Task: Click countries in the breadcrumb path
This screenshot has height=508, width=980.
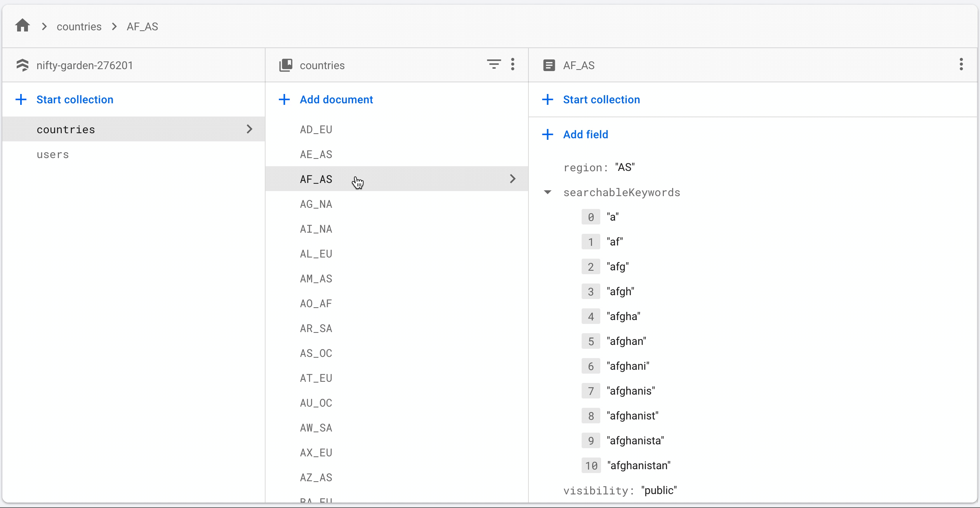Action: [x=79, y=26]
